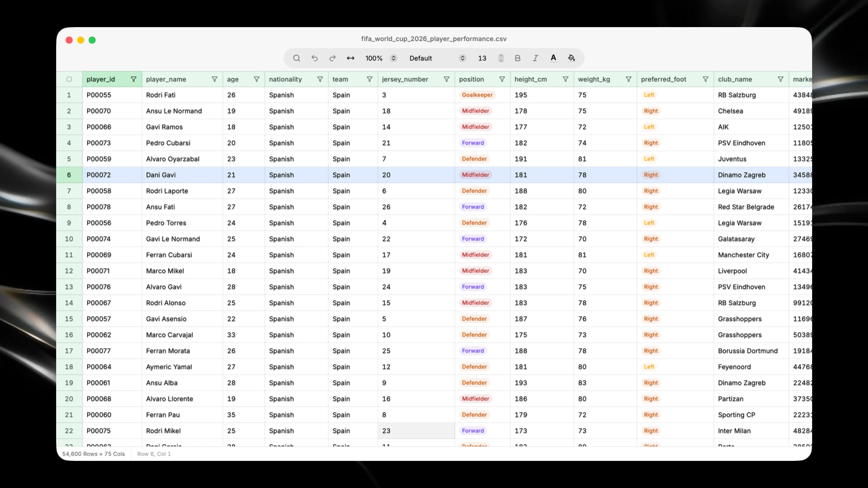
Task: Click the club cell Feyenoord
Action: (x=751, y=367)
